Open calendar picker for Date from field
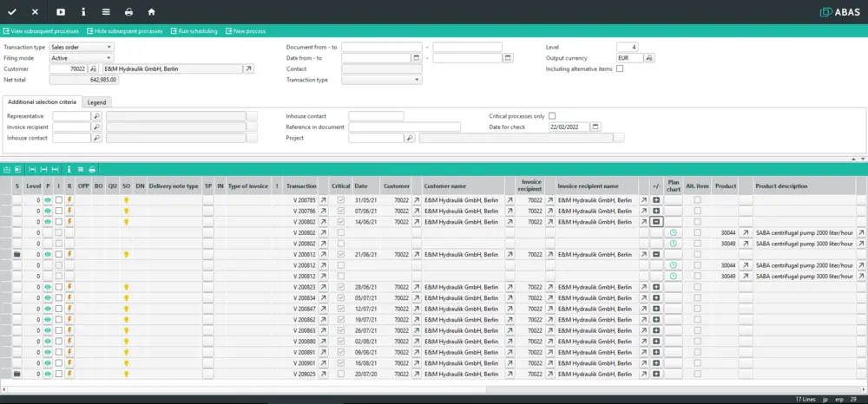Image resolution: width=868 pixels, height=404 pixels. [x=417, y=58]
